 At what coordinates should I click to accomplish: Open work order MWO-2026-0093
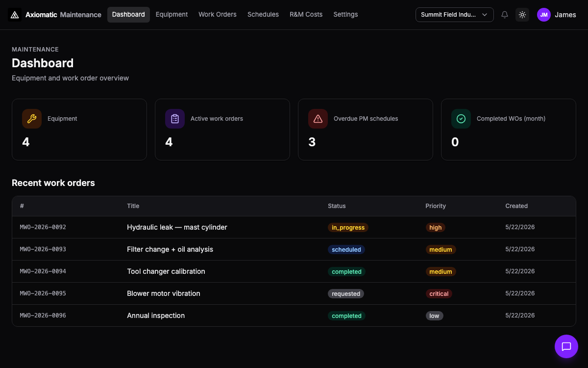pyautogui.click(x=43, y=249)
